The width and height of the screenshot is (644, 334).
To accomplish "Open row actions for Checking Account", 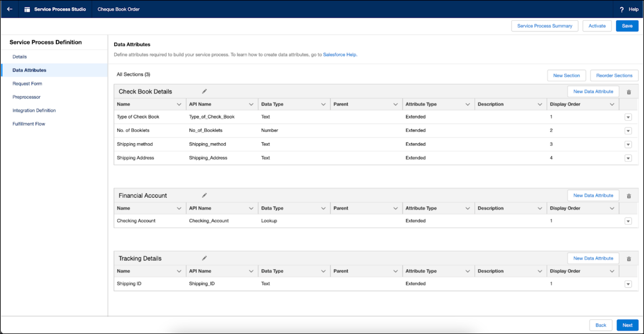I will point(628,221).
